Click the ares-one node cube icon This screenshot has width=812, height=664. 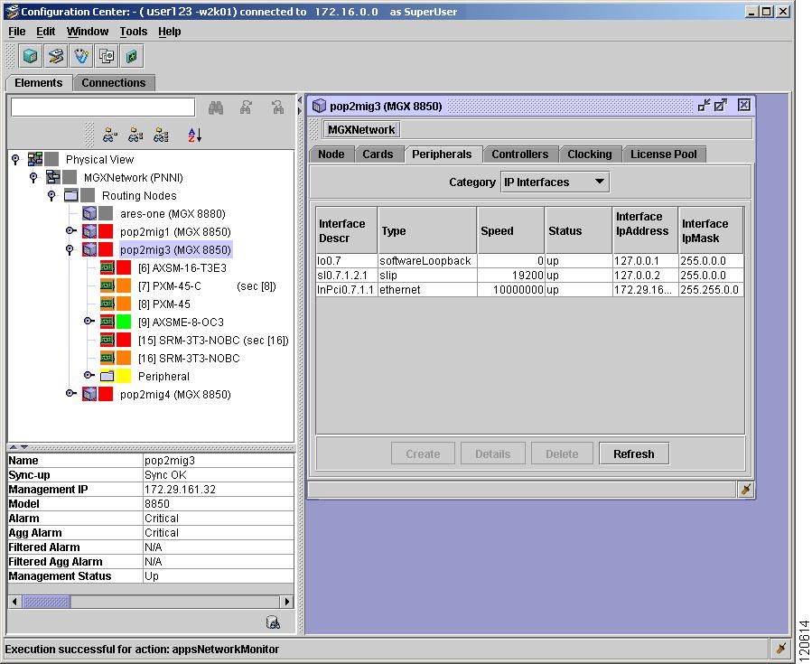[x=89, y=213]
